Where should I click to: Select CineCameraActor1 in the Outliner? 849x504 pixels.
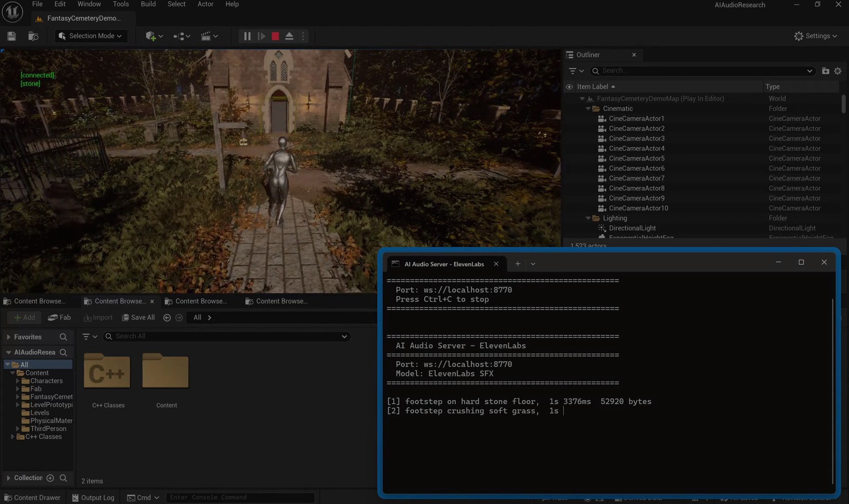[636, 118]
